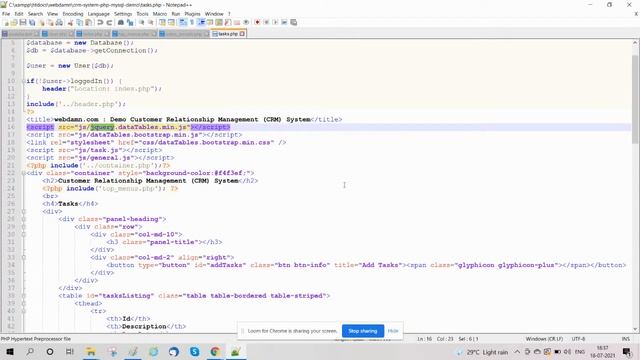Click the Zoom Out toolbar icon
The height and width of the screenshot is (360, 640).
coord(151,22)
